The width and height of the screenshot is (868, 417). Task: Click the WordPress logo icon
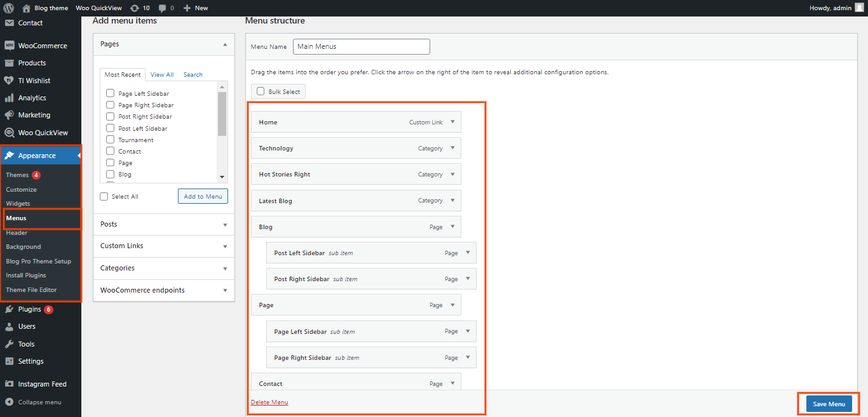point(9,8)
